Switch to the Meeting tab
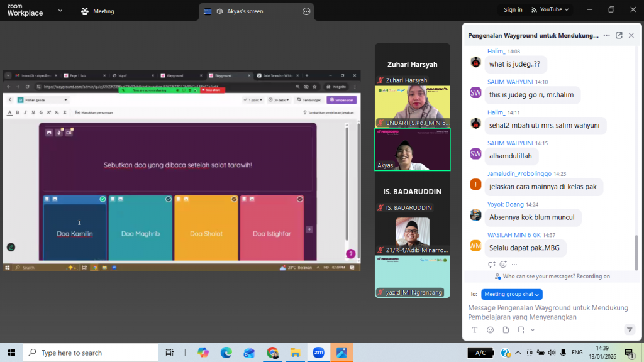Image resolution: width=644 pixels, height=362 pixels. (x=98, y=11)
